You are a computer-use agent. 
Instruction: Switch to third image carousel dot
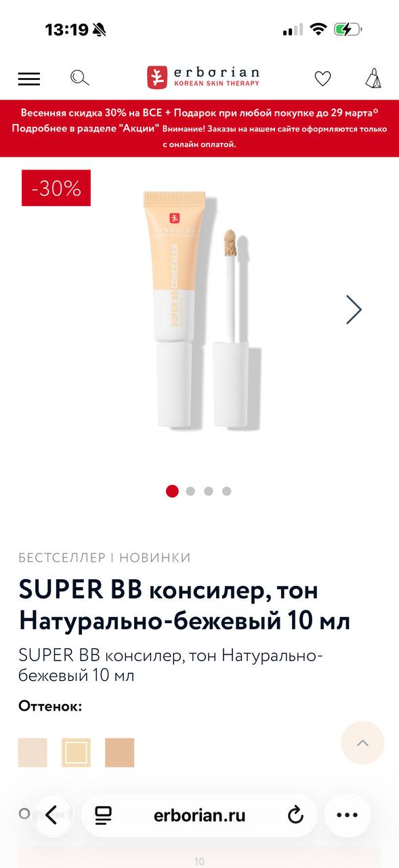pyautogui.click(x=209, y=491)
